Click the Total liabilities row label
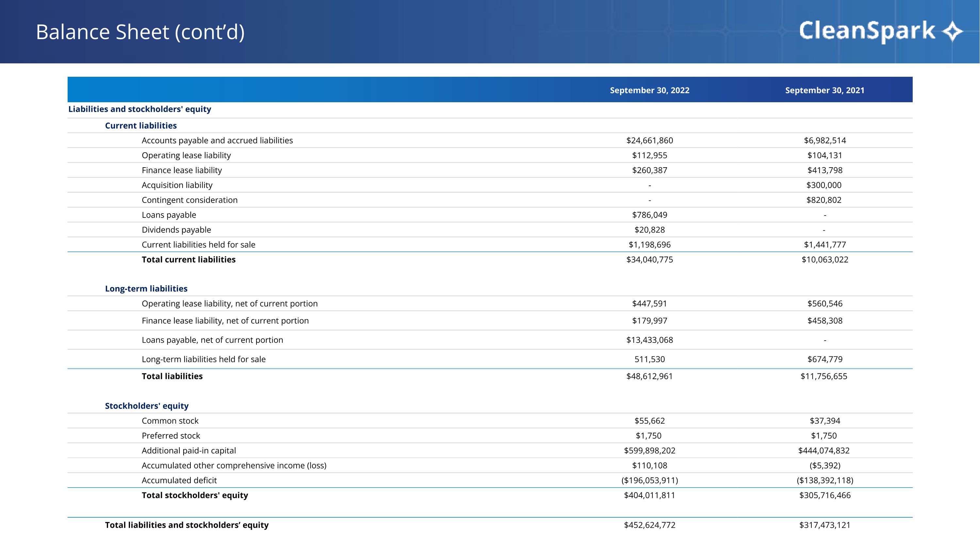Image resolution: width=980 pixels, height=551 pixels. (x=172, y=376)
